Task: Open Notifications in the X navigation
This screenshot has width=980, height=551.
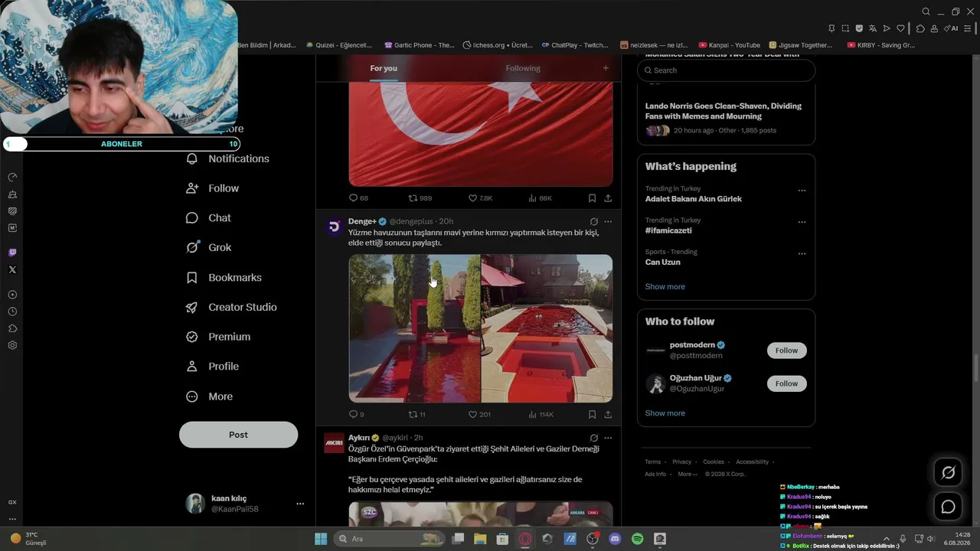Action: click(227, 158)
